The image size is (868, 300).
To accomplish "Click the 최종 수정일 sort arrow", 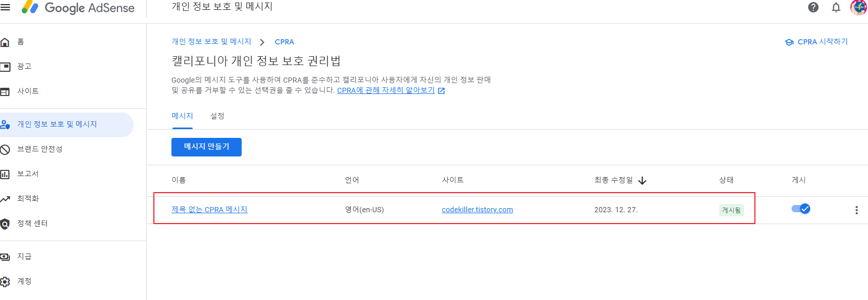I will (642, 180).
